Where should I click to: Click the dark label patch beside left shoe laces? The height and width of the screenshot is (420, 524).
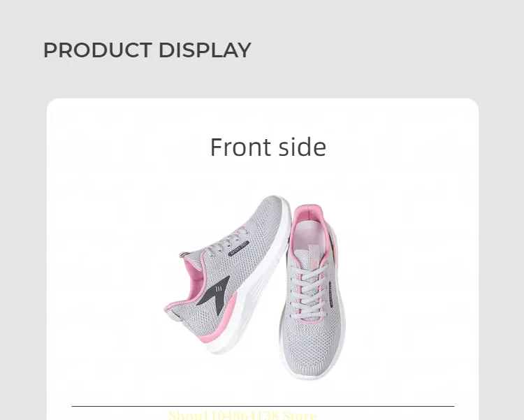click(x=239, y=249)
